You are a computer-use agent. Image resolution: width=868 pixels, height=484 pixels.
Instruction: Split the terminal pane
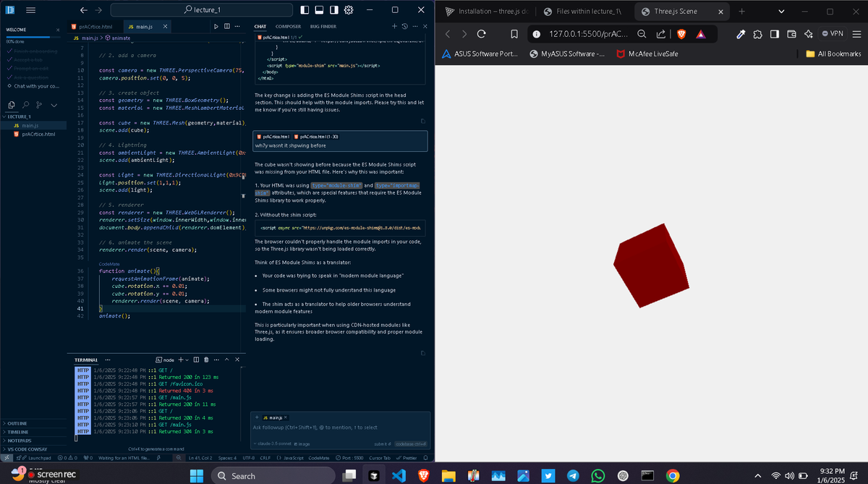coord(196,360)
